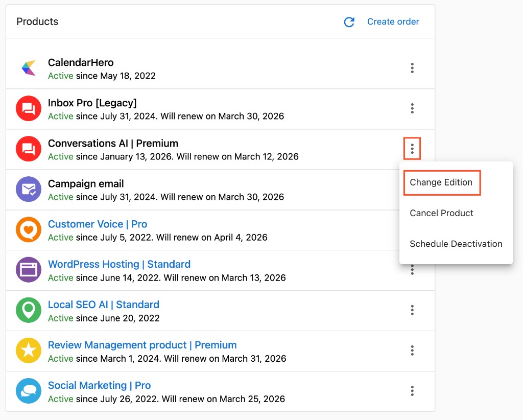Click the Inbox Pro [Legacy] product name

[x=92, y=103]
